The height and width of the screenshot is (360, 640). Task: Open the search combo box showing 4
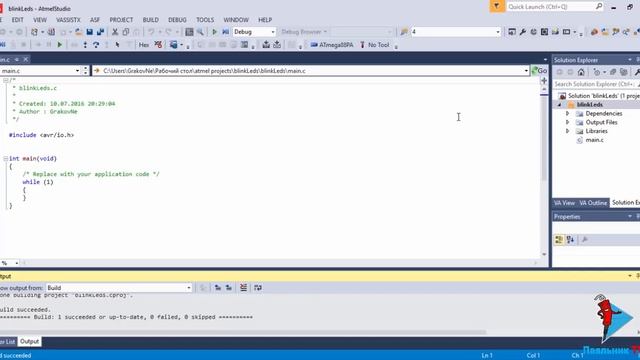tap(456, 32)
